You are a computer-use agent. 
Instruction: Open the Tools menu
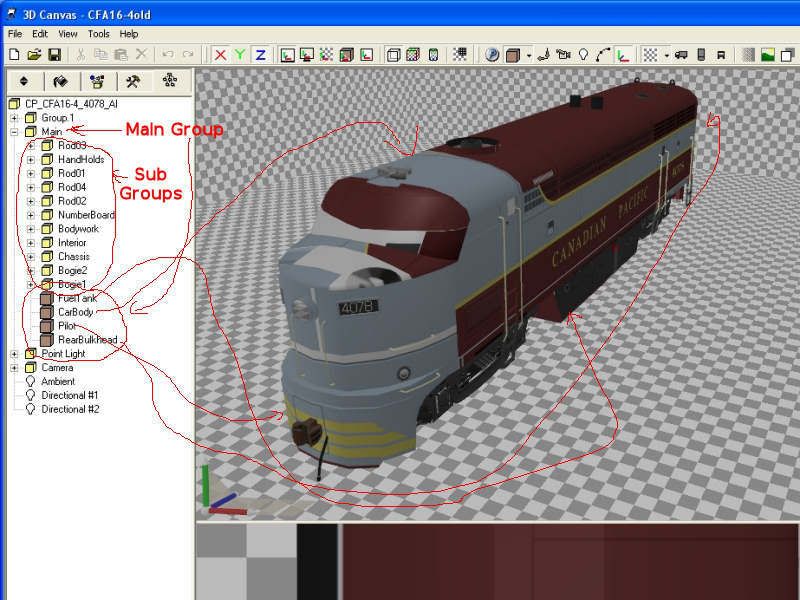tap(98, 33)
